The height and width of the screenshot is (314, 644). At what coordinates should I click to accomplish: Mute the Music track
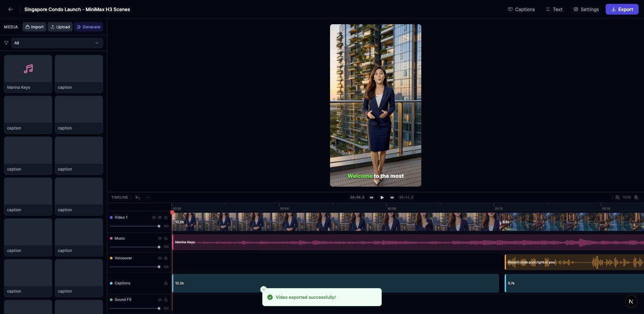tap(160, 238)
